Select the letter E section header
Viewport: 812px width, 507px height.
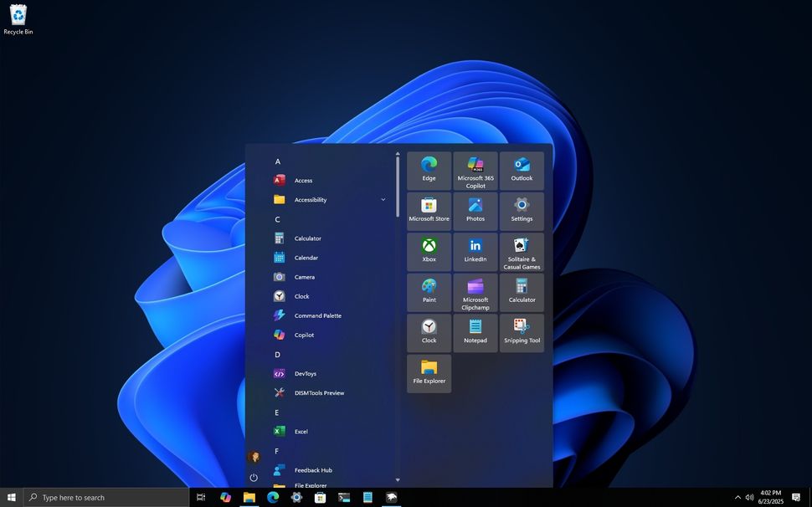coord(276,412)
